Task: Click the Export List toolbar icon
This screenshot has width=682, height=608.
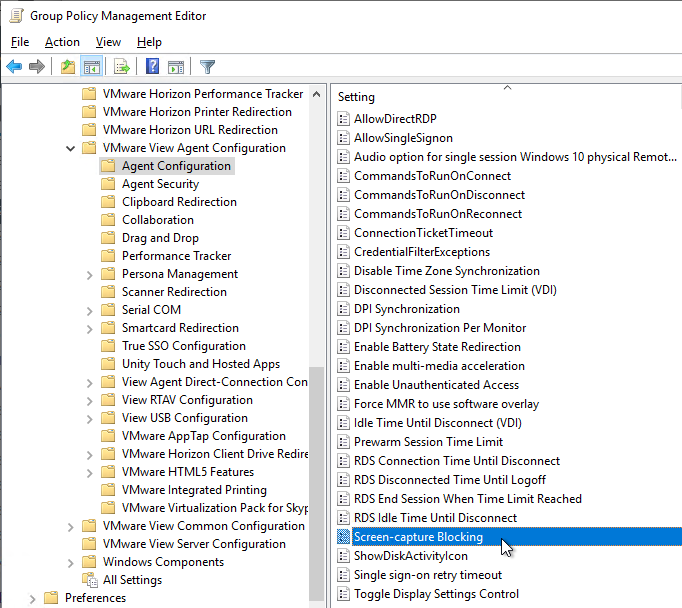Action: (x=122, y=67)
